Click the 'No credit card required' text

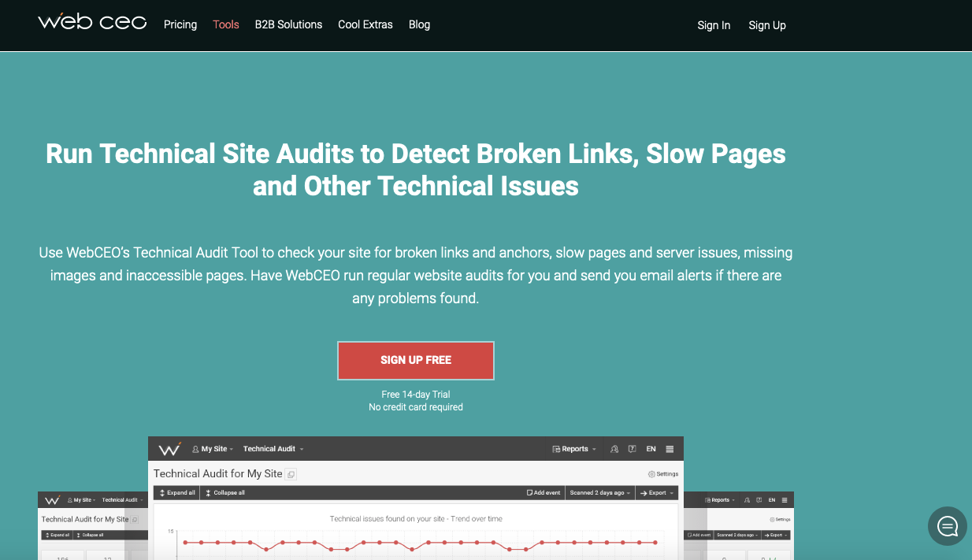[x=416, y=407]
